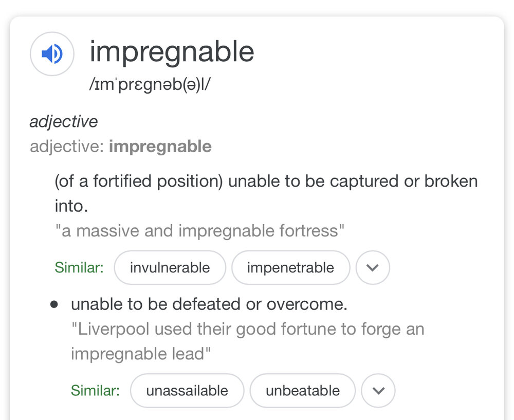This screenshot has width=514, height=420.
Task: Click the 'massive and impregnable fortress' example
Action: (199, 230)
